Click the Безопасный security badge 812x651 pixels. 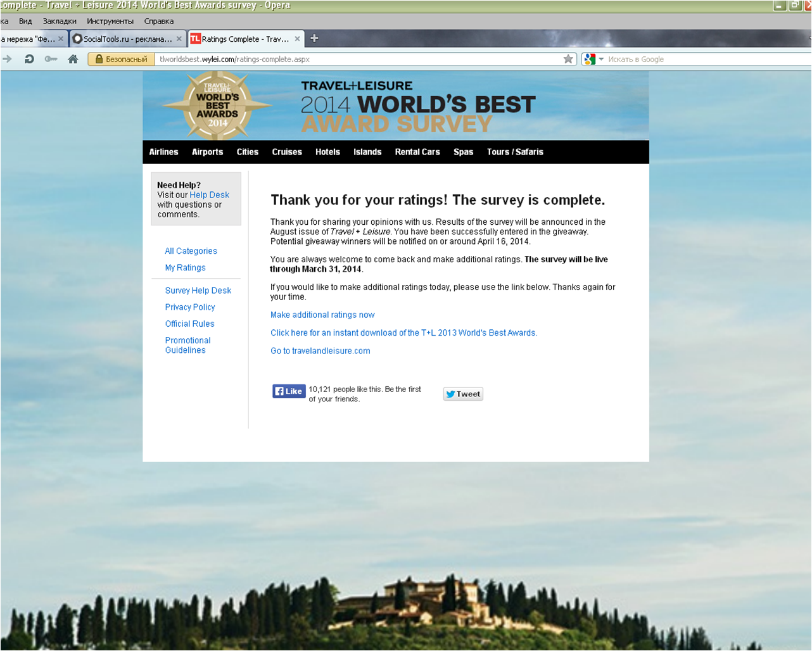coord(121,59)
